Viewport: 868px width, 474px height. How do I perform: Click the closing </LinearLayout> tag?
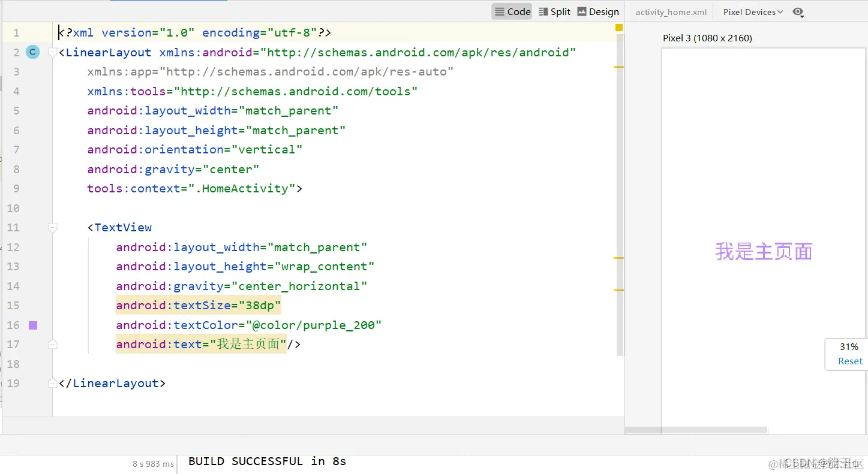(112, 383)
